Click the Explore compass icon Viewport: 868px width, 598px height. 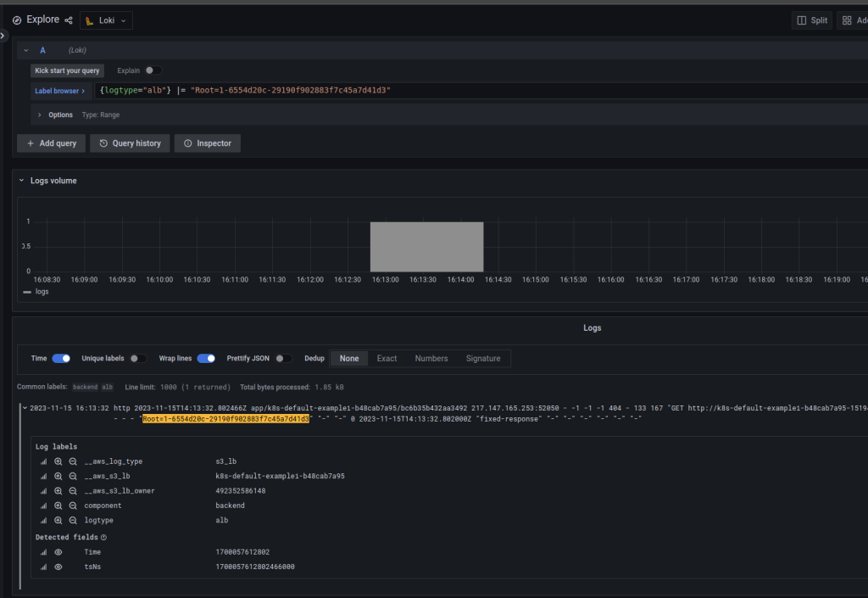point(17,20)
